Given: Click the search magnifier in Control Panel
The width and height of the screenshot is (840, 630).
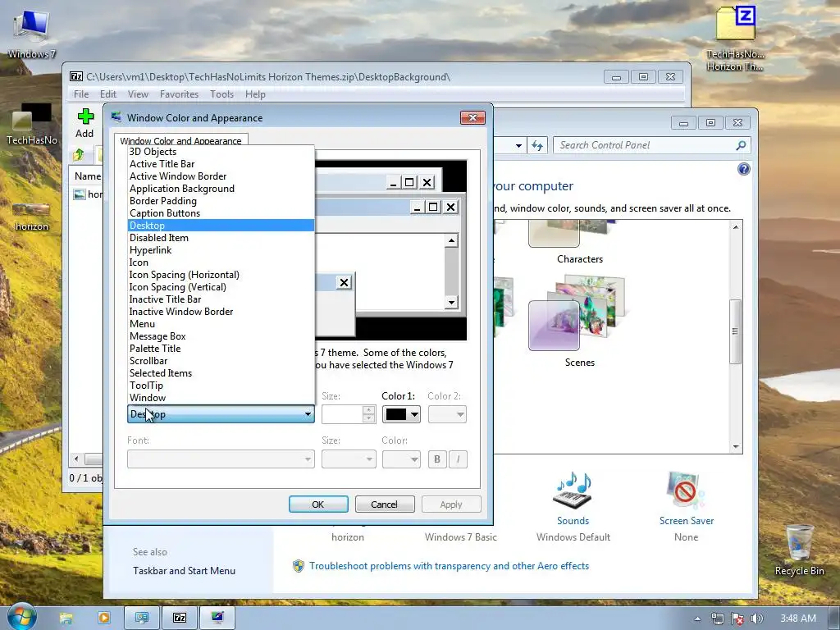Looking at the screenshot, I should coord(741,145).
